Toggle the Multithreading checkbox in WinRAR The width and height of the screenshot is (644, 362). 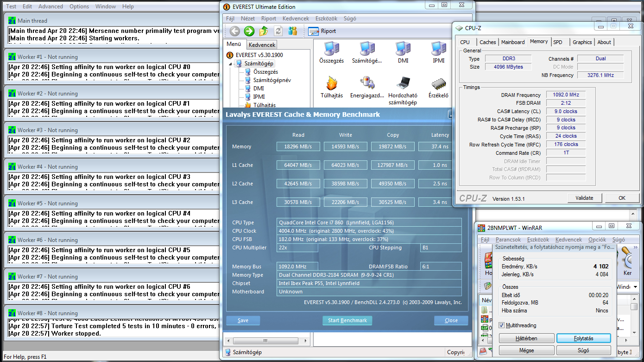tap(502, 325)
